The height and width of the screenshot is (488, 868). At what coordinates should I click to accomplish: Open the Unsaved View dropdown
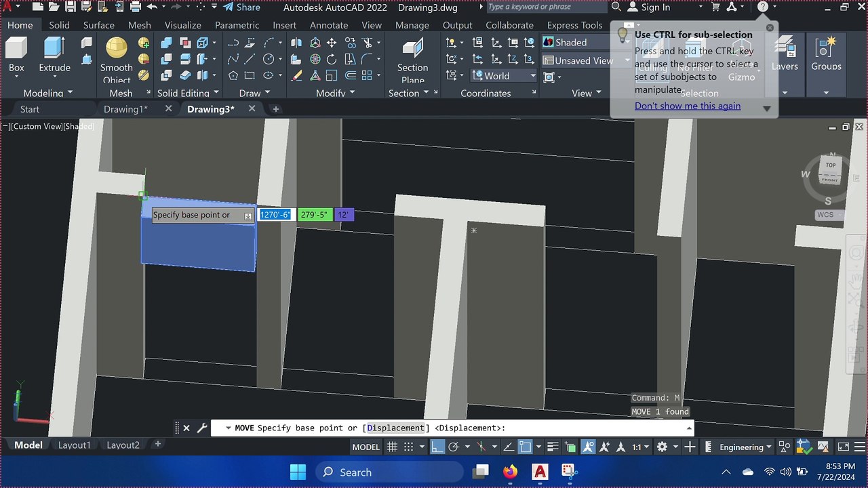click(585, 60)
